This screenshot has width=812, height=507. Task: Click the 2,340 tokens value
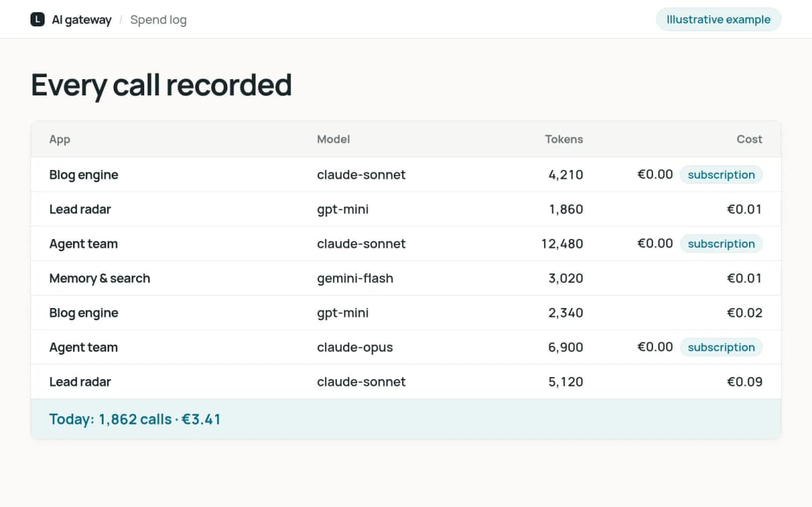(566, 313)
